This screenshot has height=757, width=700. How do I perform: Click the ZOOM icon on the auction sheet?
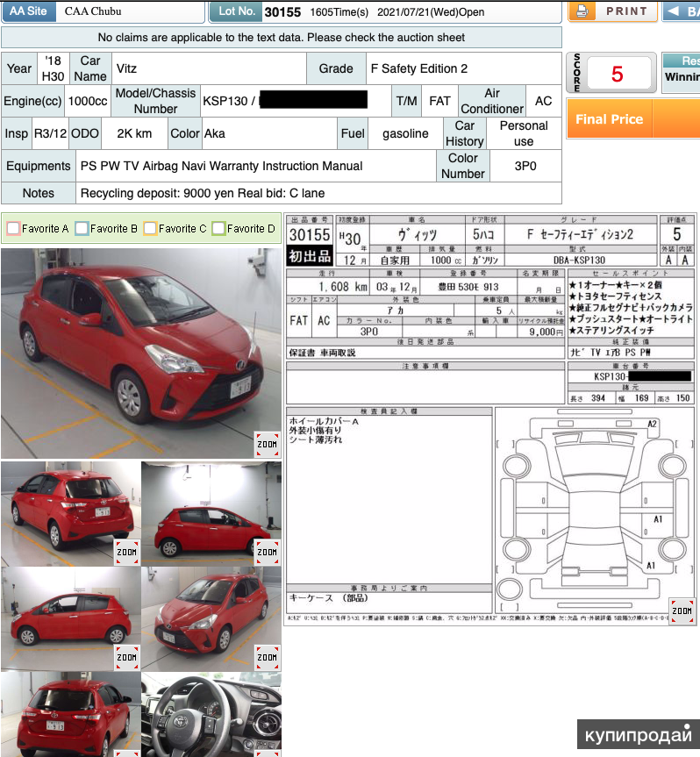click(682, 610)
